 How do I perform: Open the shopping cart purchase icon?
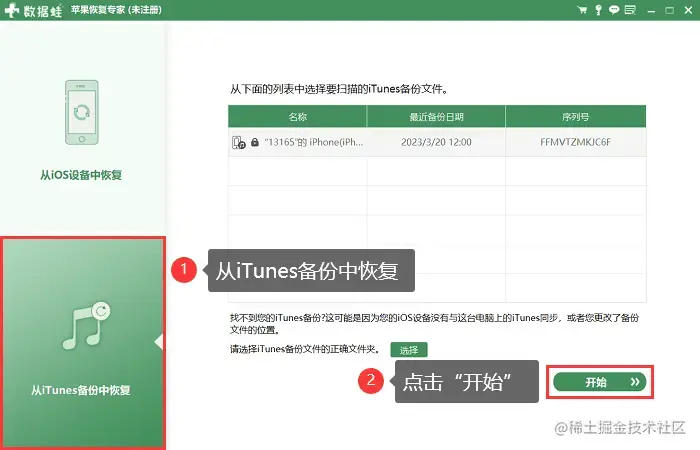582,10
